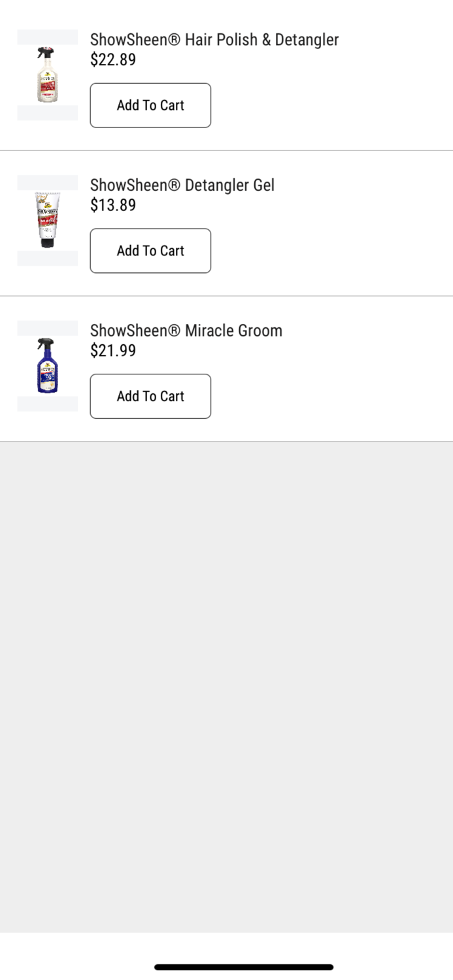
Task: Open the ShowSheen Detangler Gel product title
Action: (182, 185)
